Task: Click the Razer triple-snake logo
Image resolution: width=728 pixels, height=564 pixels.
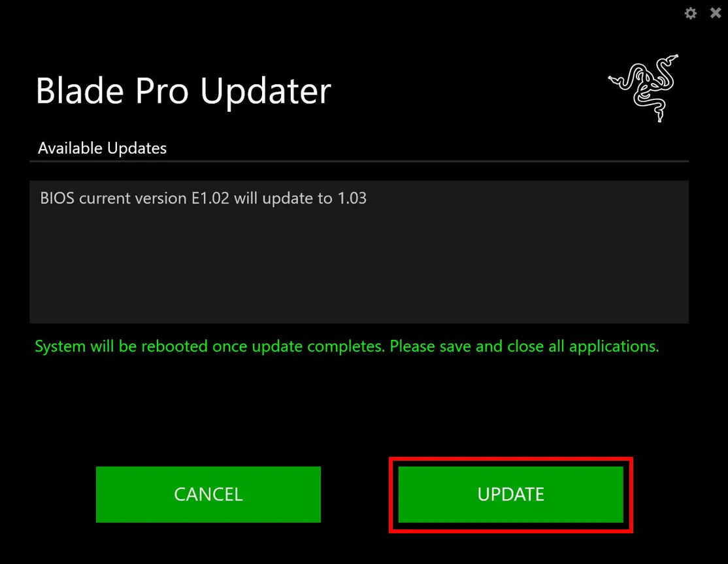Action: (x=644, y=88)
